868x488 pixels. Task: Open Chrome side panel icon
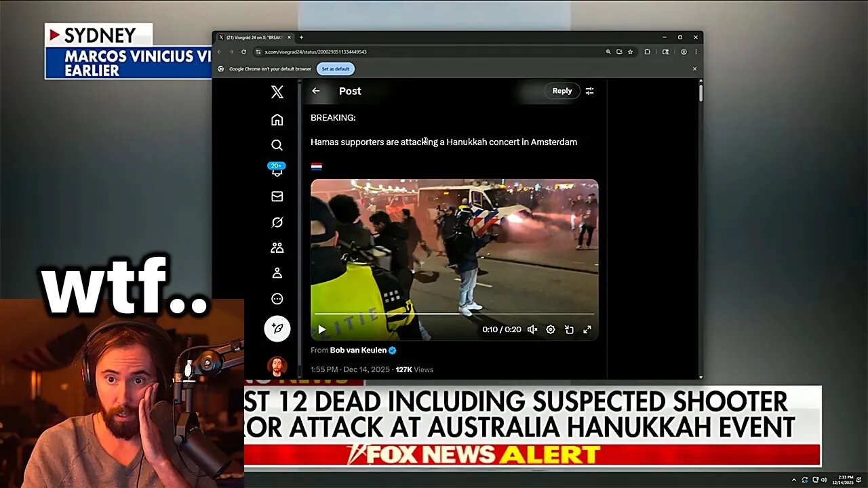[x=665, y=52]
